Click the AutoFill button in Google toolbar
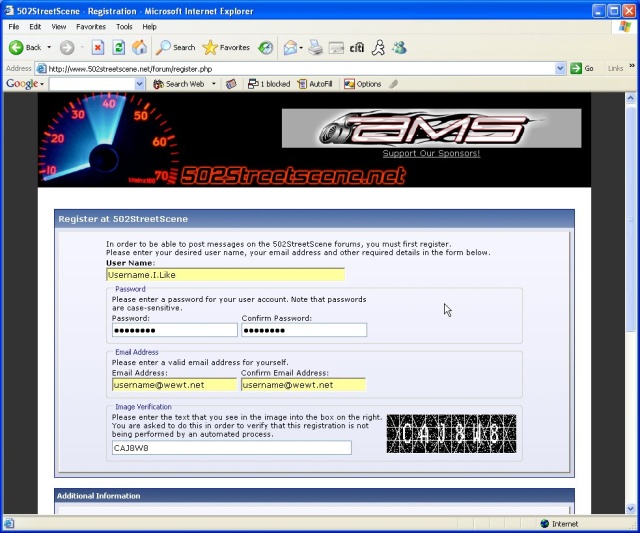The image size is (640, 533). coord(315,84)
